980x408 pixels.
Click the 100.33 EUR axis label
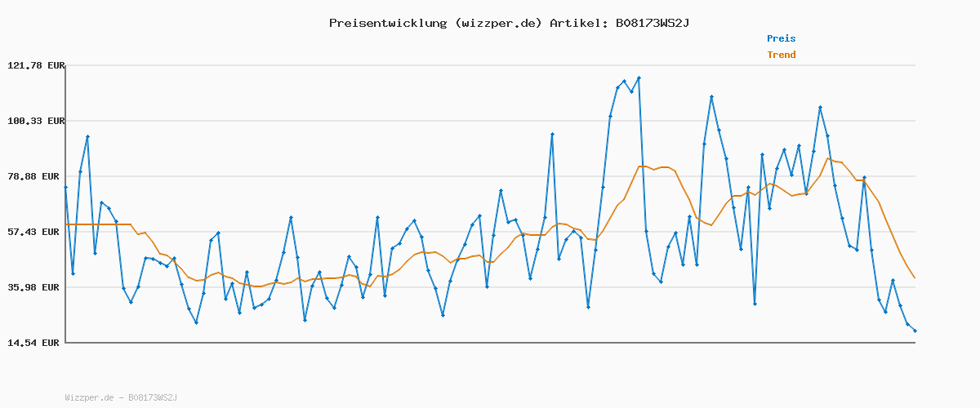tap(35, 121)
